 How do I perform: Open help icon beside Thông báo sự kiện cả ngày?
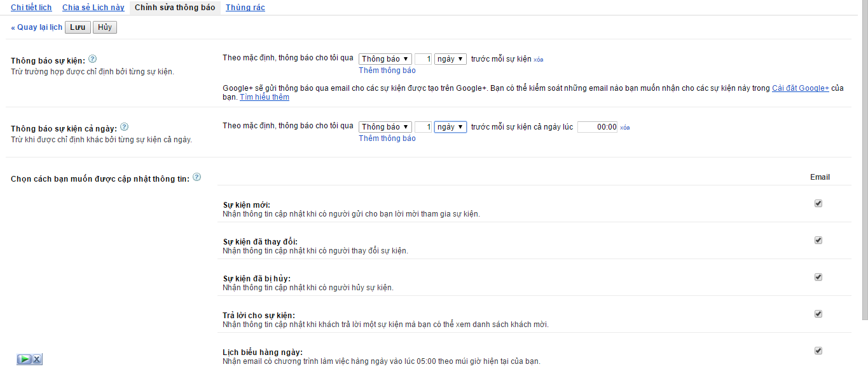click(x=124, y=126)
